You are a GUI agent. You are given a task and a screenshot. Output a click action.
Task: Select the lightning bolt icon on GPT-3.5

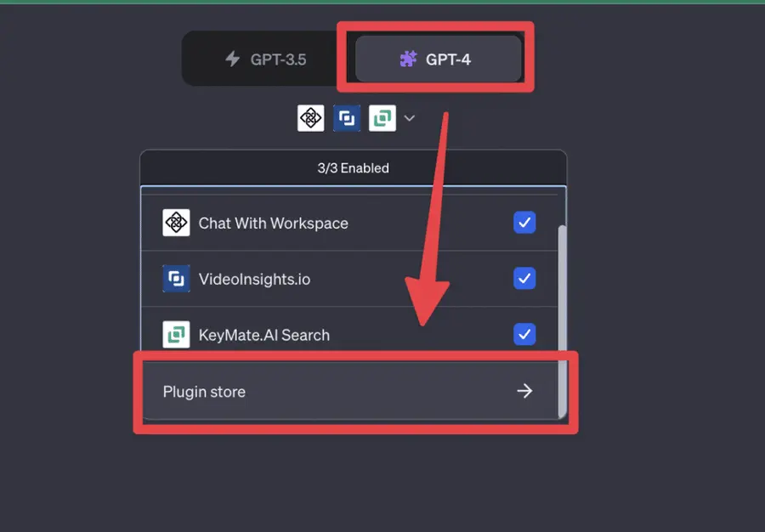(x=235, y=58)
